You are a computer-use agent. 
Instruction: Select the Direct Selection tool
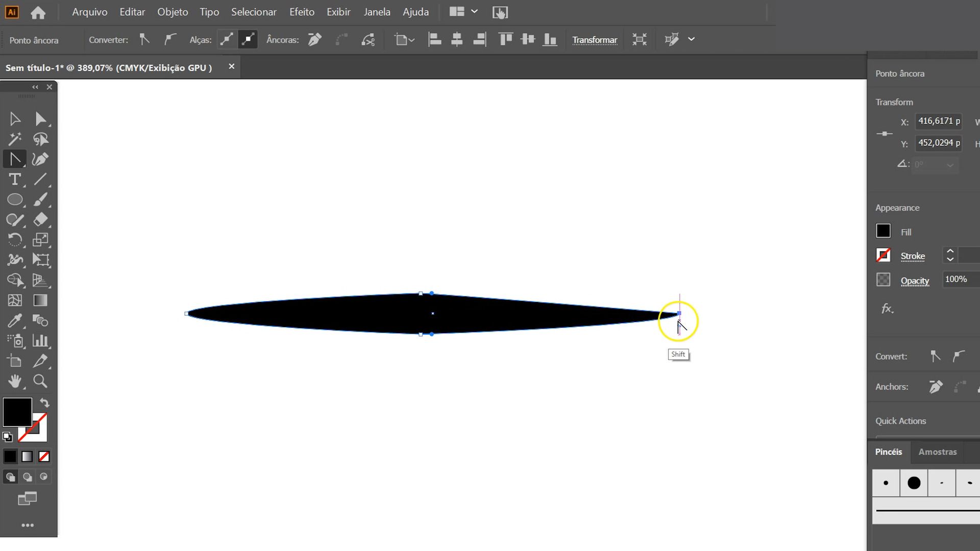(x=40, y=119)
